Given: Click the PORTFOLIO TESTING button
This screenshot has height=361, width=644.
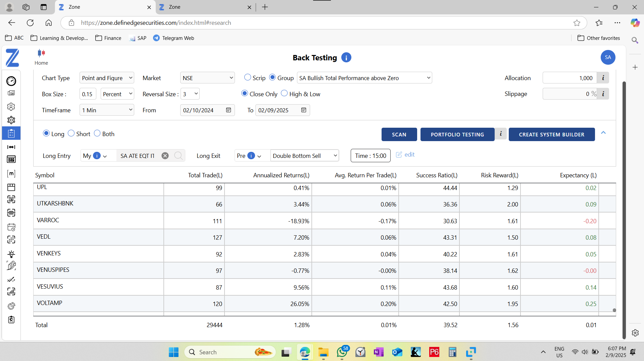Looking at the screenshot, I should click(457, 134).
